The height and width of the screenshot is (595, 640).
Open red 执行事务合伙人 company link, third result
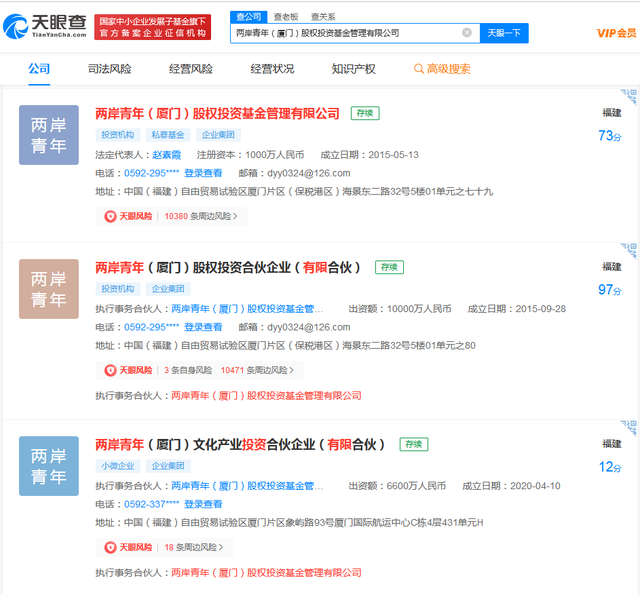pos(266,573)
